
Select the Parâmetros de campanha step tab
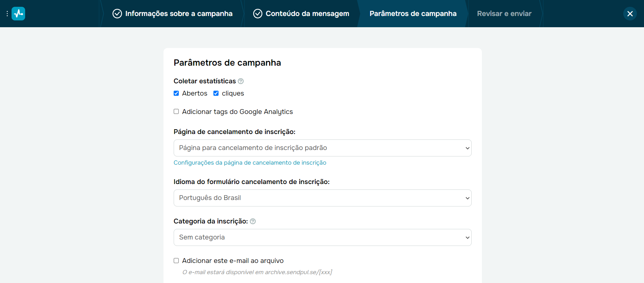click(413, 14)
